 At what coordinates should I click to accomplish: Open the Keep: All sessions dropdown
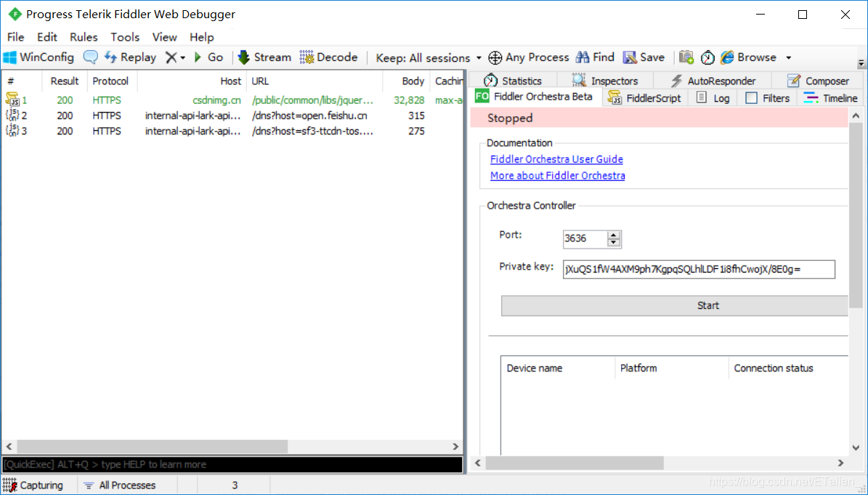(x=429, y=57)
